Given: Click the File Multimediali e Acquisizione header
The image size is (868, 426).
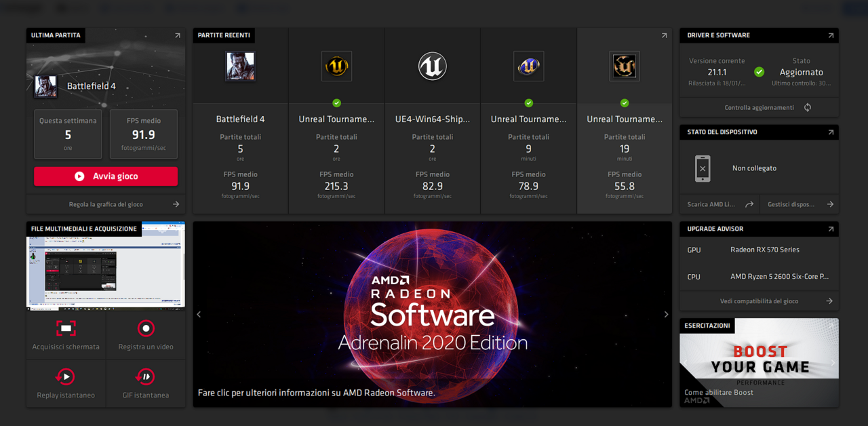Looking at the screenshot, I should (84, 229).
